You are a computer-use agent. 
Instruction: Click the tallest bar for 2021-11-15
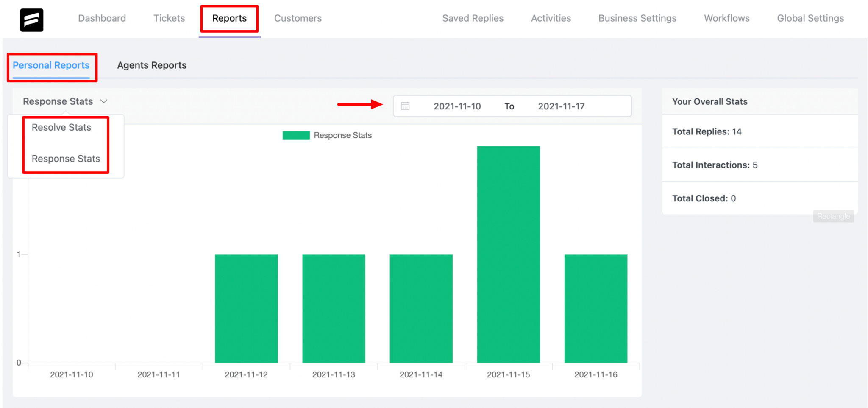coord(508,254)
